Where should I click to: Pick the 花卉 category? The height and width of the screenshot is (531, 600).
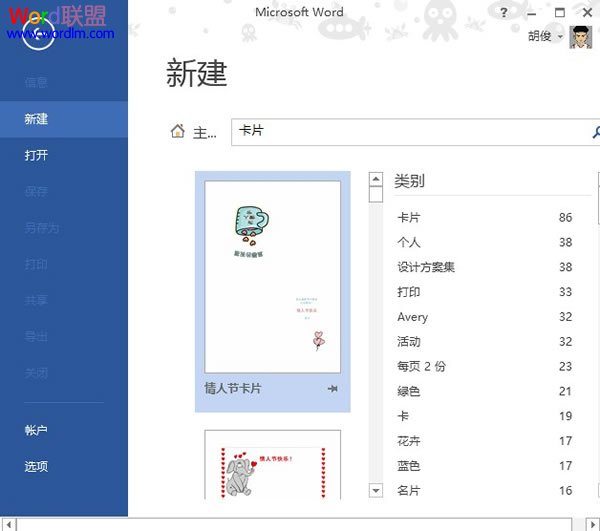[409, 441]
